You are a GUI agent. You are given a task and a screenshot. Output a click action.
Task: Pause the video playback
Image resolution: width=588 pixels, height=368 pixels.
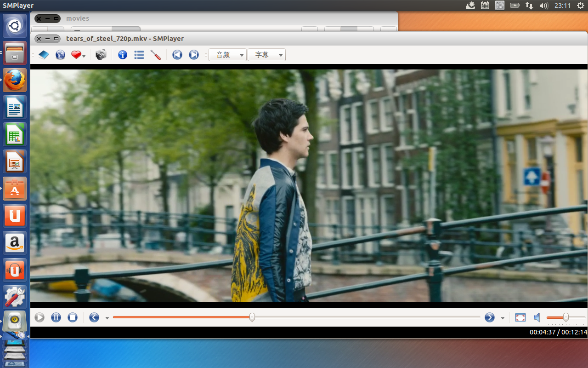[56, 317]
